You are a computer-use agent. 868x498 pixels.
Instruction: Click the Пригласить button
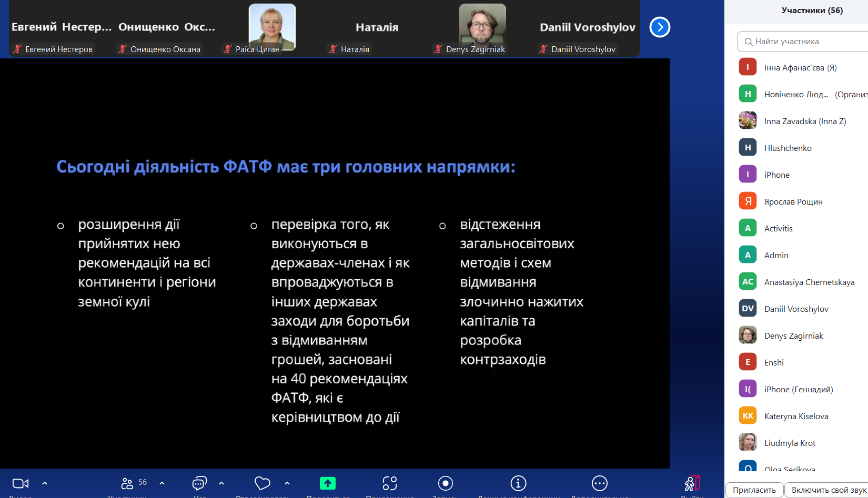click(x=754, y=490)
